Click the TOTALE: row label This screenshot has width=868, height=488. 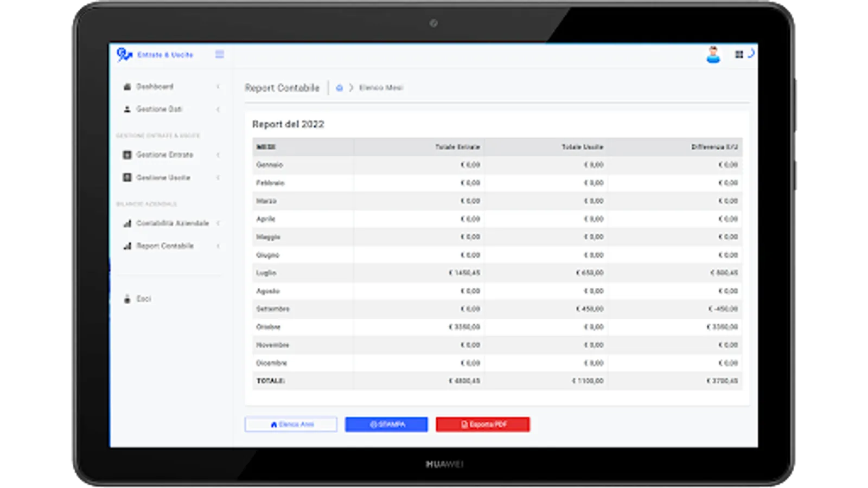[x=271, y=381]
